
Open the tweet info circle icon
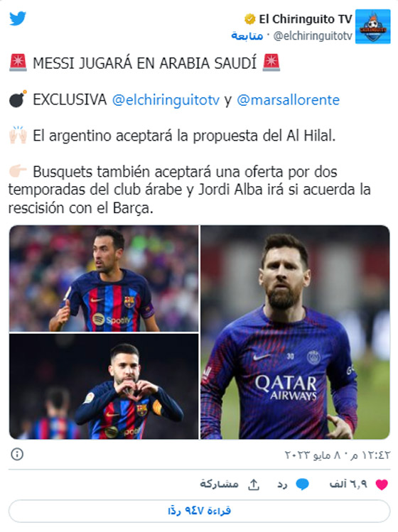point(17,454)
